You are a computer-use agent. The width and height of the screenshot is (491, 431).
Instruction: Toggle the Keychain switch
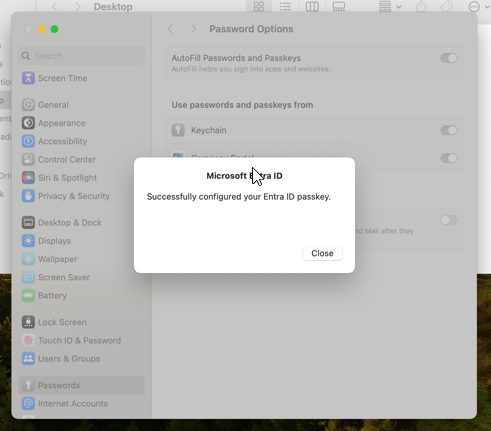[449, 130]
